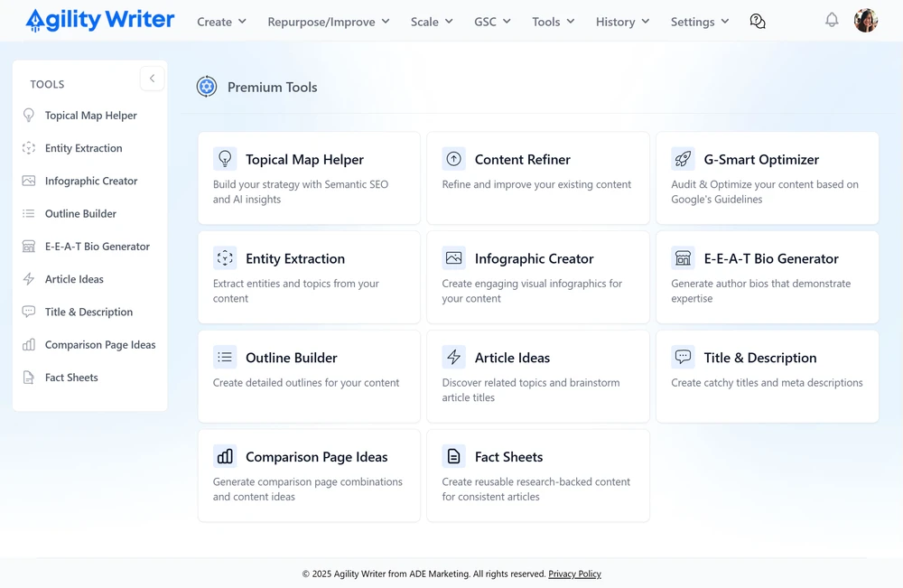The width and height of the screenshot is (903, 588).
Task: Open the Content Refiner card title
Action: 522,160
